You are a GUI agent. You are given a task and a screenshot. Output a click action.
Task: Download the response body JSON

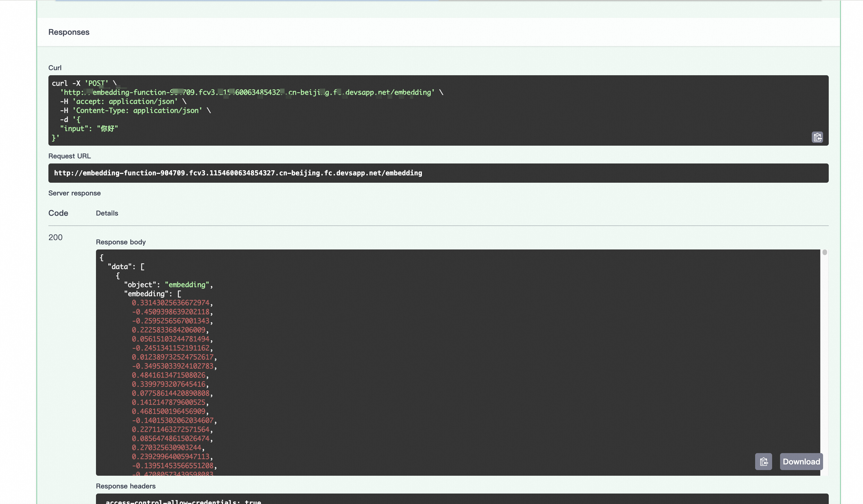[801, 462]
